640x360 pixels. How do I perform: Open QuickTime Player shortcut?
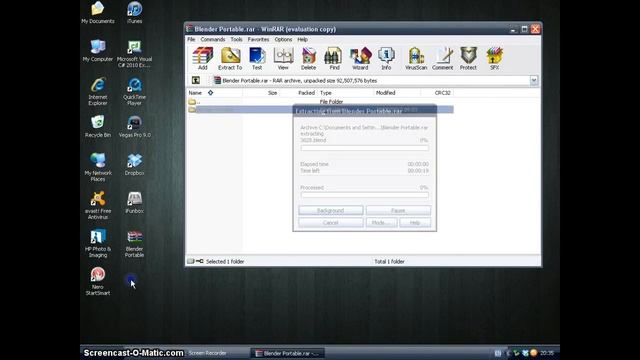coord(134,91)
